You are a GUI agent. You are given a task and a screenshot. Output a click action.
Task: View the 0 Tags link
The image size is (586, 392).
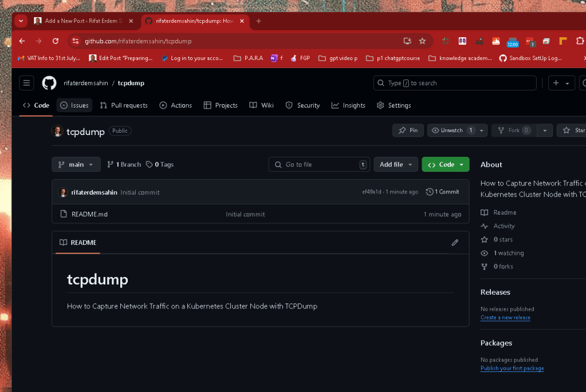(x=160, y=164)
